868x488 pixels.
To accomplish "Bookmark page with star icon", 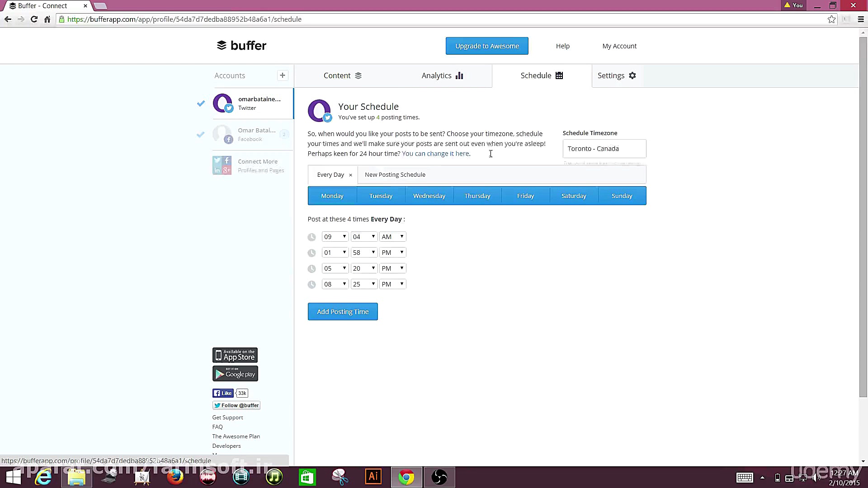I will pos(831,19).
